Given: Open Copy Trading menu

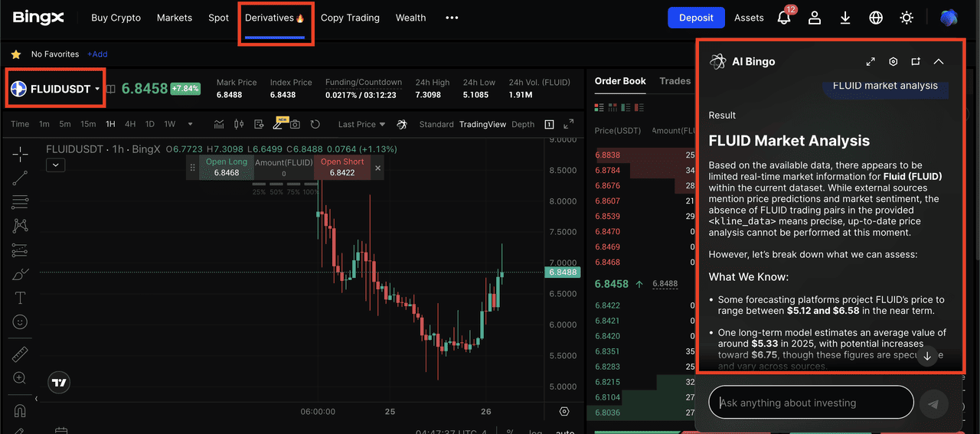Looking at the screenshot, I should click(x=350, y=18).
